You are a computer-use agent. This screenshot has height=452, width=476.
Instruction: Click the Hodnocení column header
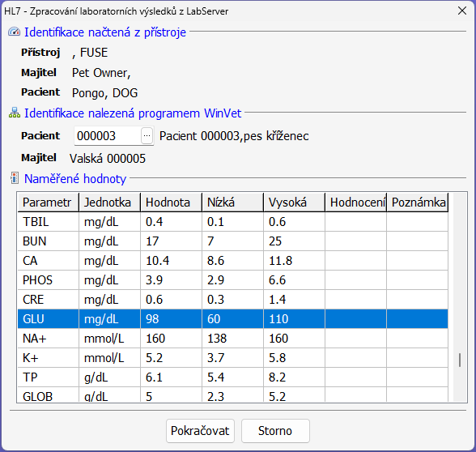pos(356,202)
